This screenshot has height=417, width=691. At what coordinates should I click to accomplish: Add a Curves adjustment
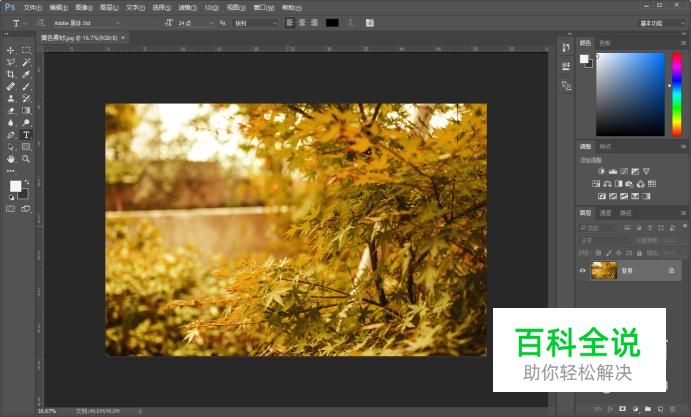(624, 171)
